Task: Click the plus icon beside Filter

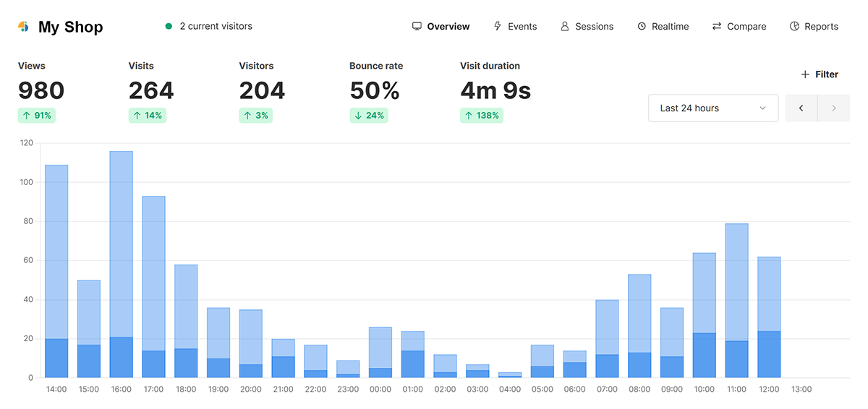Action: coord(805,74)
